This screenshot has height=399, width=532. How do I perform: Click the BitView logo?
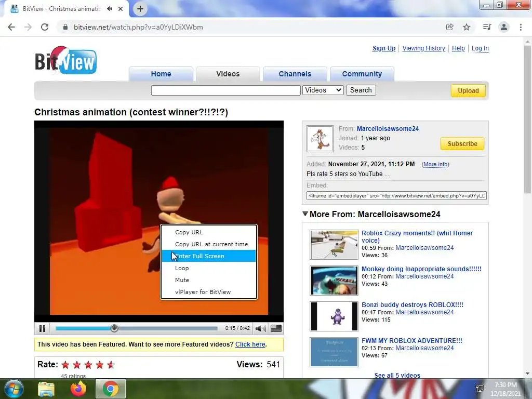(x=66, y=60)
